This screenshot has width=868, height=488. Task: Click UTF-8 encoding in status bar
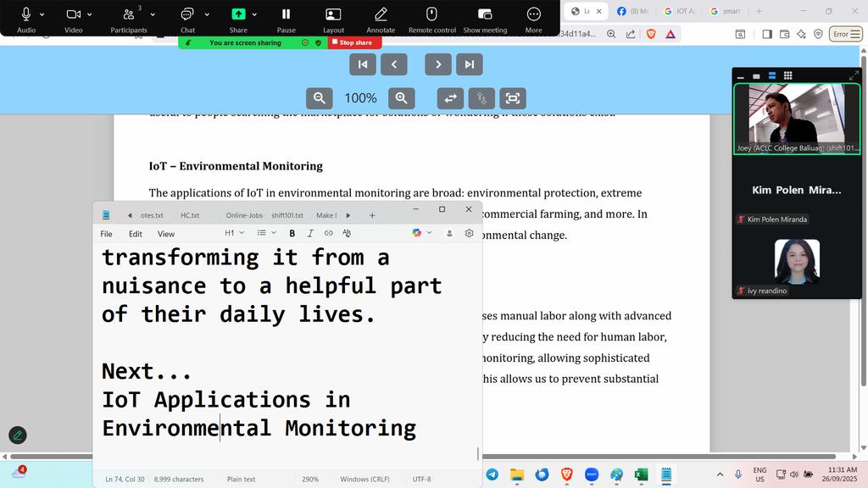coord(421,480)
